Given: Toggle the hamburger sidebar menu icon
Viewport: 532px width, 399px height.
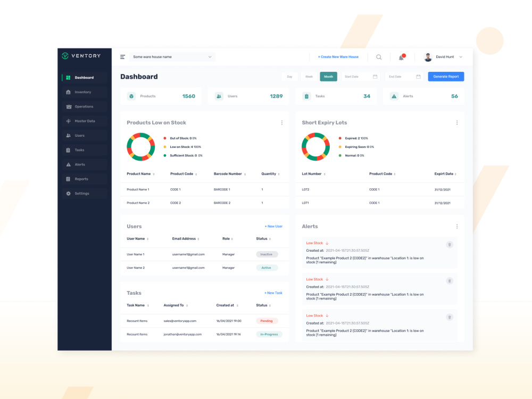Looking at the screenshot, I should pyautogui.click(x=122, y=57).
